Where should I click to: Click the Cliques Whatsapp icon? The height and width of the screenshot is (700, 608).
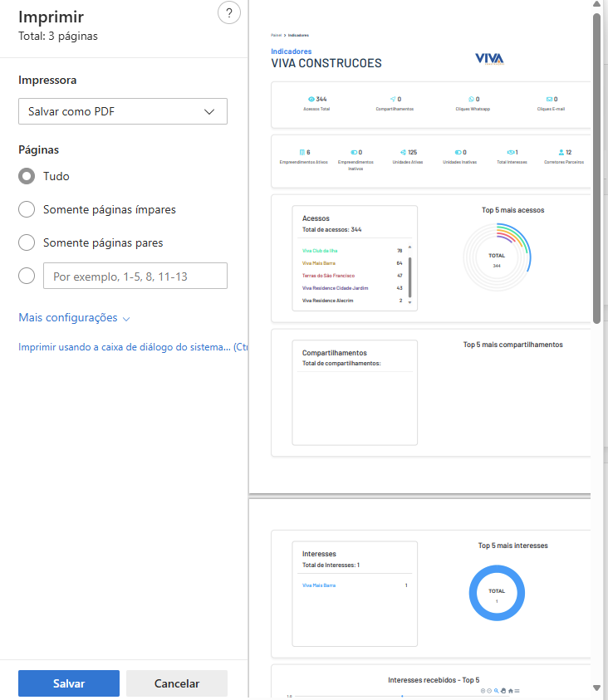tap(471, 99)
